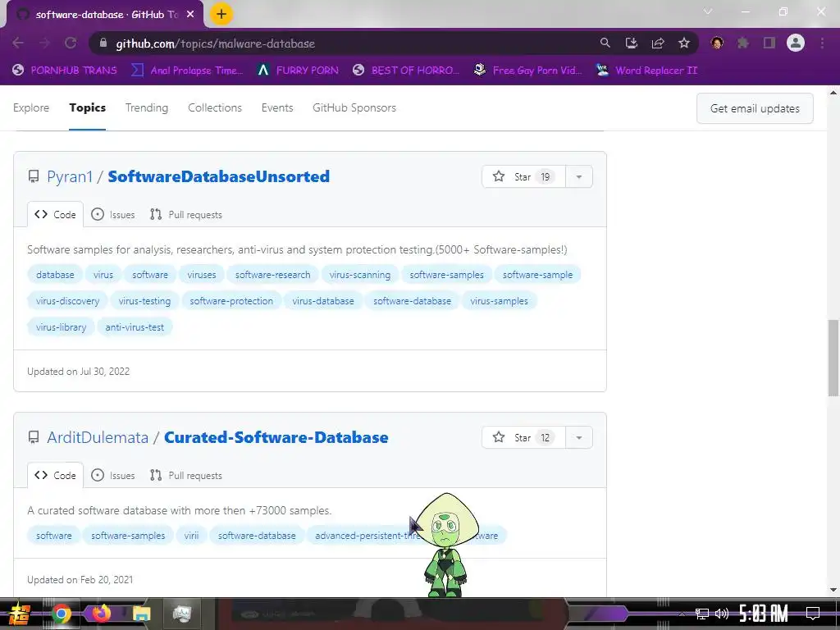Screen dimensions: 840x630
Task: Open Pull requests of Curated-Software-Database
Action: 186,475
